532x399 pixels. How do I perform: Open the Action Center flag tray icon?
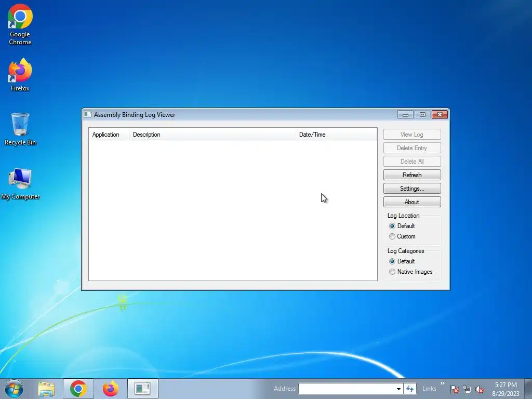coord(455,389)
